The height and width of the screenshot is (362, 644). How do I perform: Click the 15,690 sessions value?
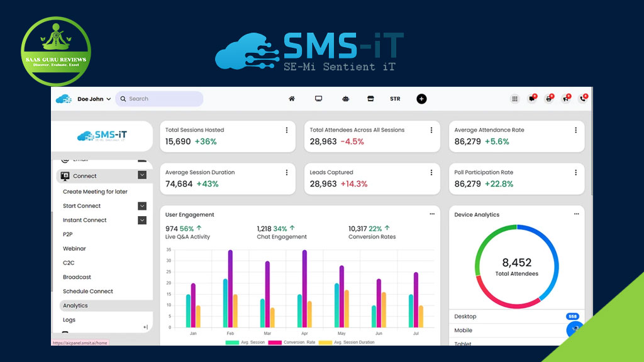tap(178, 141)
